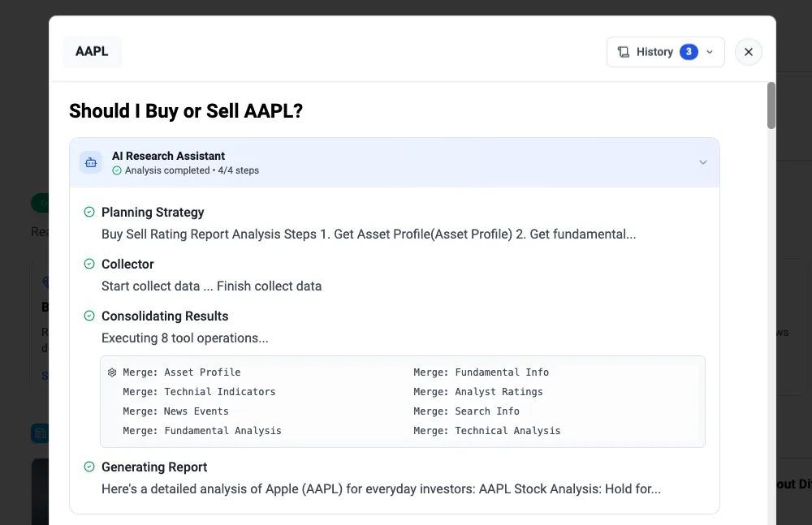Image resolution: width=812 pixels, height=525 pixels.
Task: Click the gear icon beside Merge: Asset Profile
Action: point(112,372)
